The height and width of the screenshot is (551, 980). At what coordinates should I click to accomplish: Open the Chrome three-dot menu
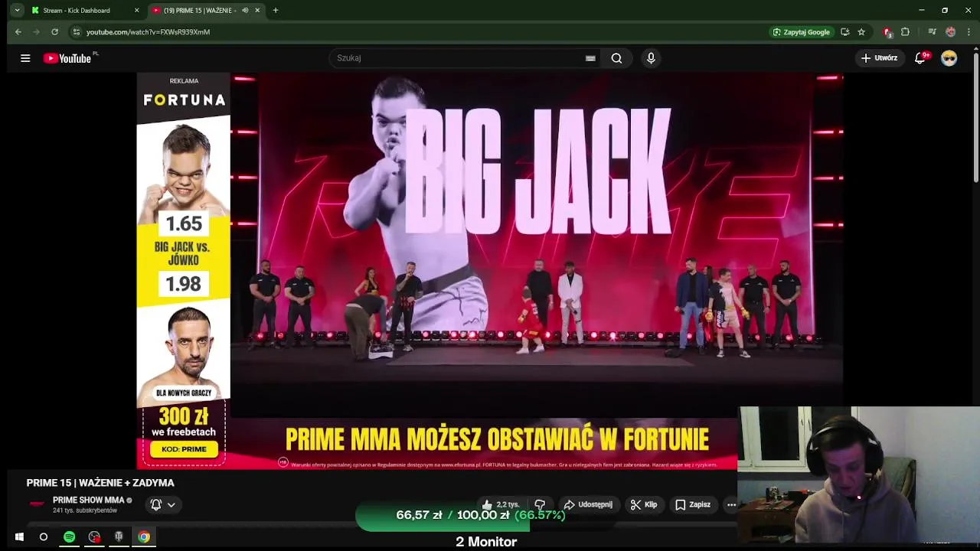[969, 32]
